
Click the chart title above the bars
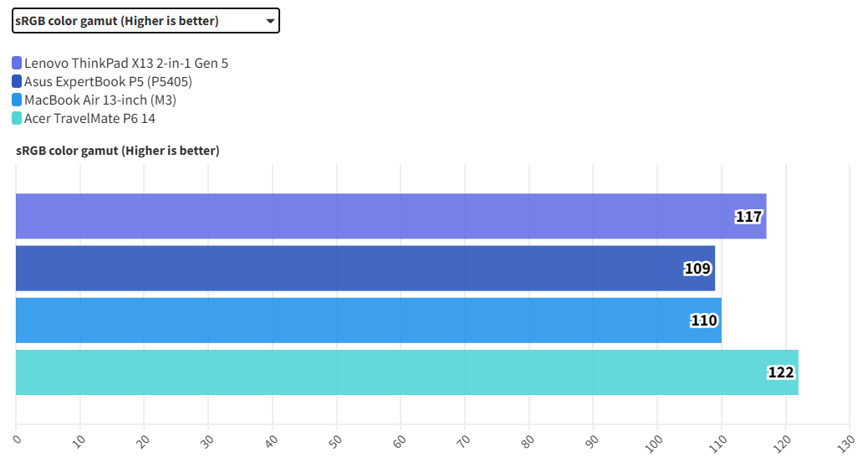[x=118, y=151]
